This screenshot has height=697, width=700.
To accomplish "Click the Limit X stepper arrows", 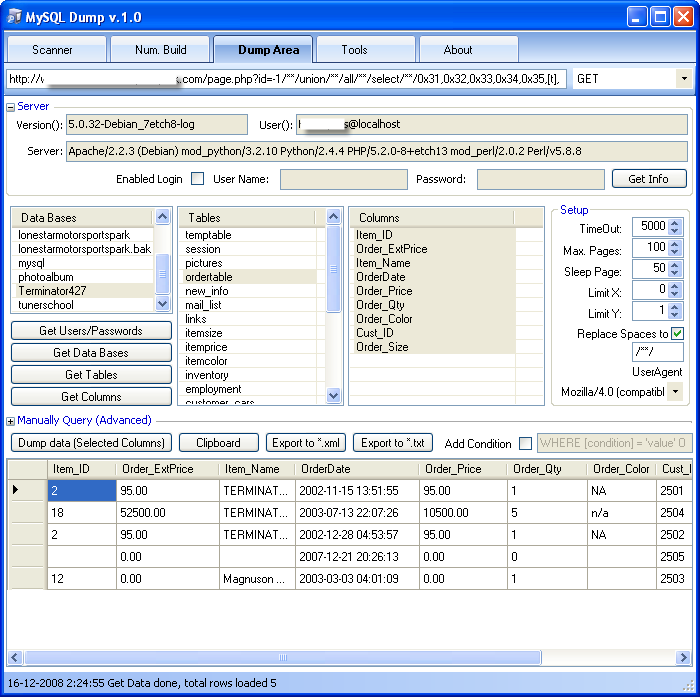I will 675,290.
